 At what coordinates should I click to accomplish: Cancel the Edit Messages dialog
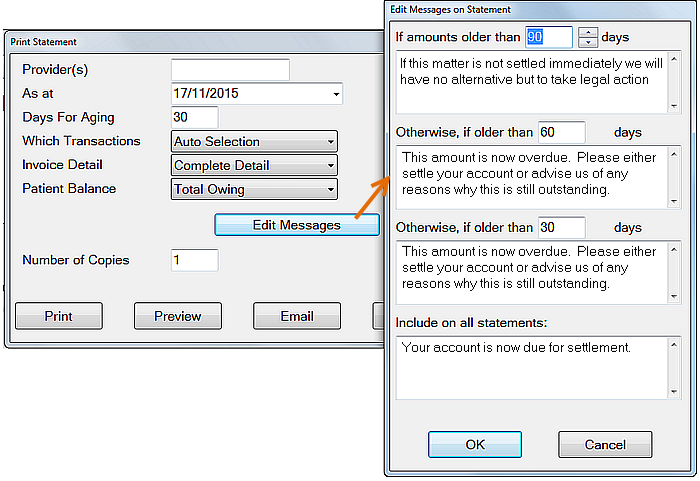point(604,444)
